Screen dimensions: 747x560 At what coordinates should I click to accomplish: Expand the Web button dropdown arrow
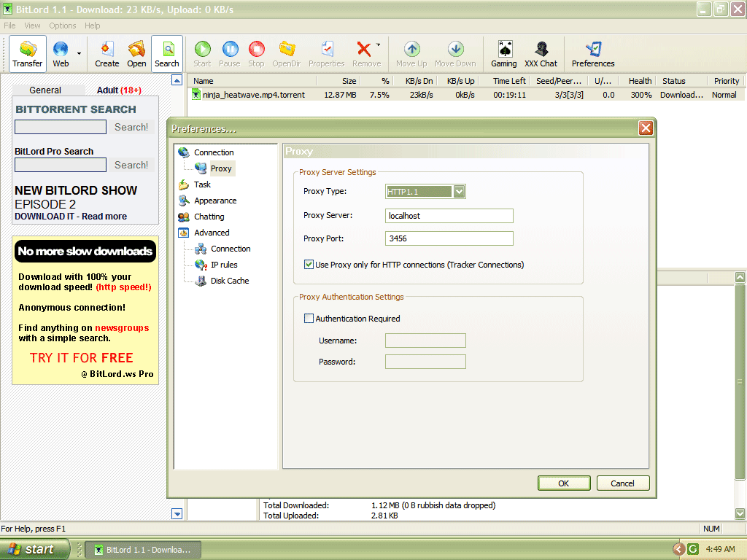coord(79,54)
